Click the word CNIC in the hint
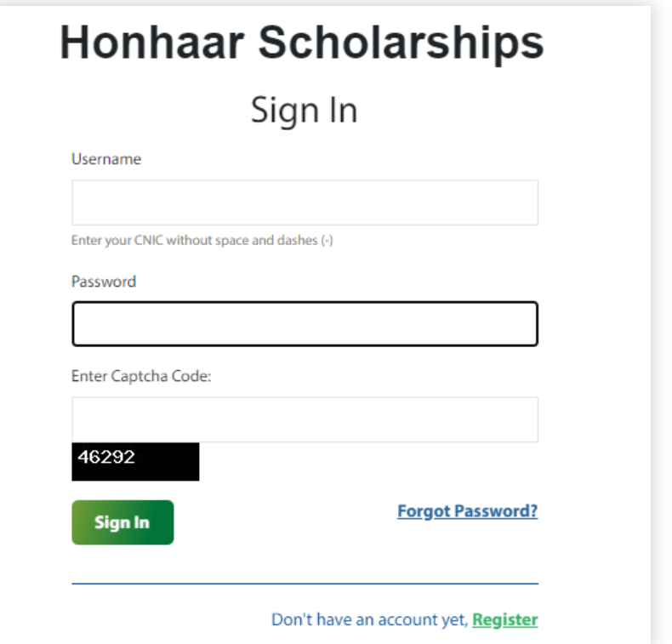Image resolution: width=672 pixels, height=644 pixels. pos(149,241)
